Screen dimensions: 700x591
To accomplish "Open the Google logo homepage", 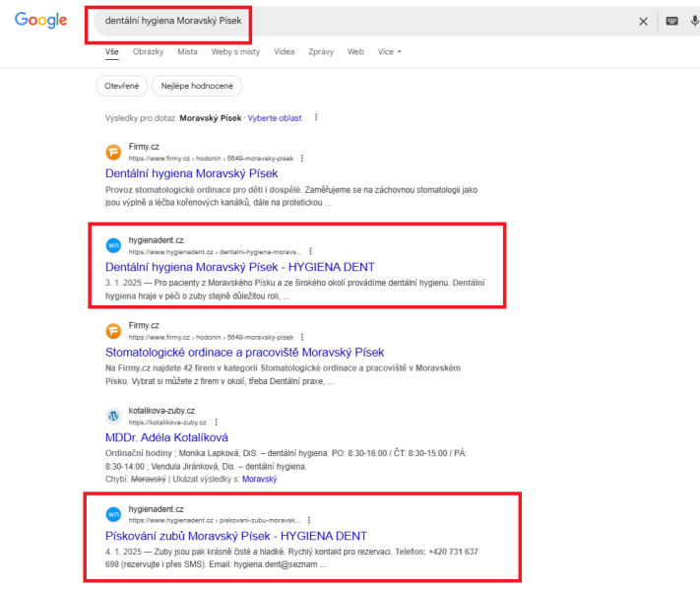I will pos(40,20).
